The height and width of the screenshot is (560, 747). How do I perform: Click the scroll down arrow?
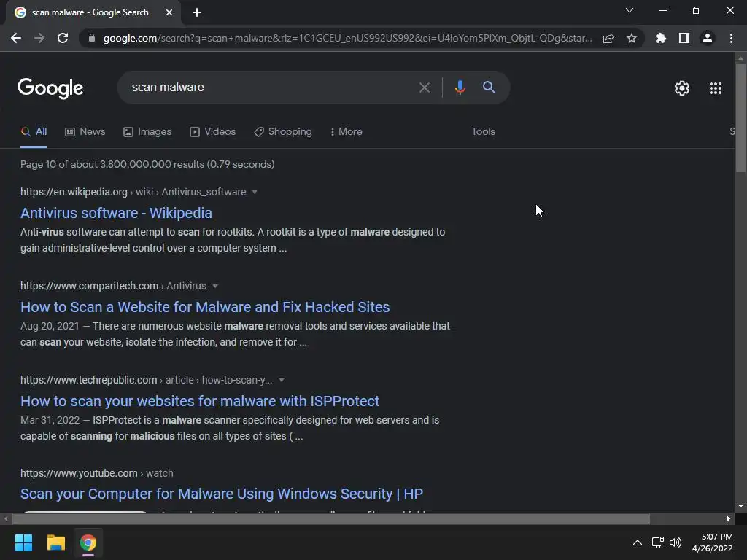tap(740, 506)
